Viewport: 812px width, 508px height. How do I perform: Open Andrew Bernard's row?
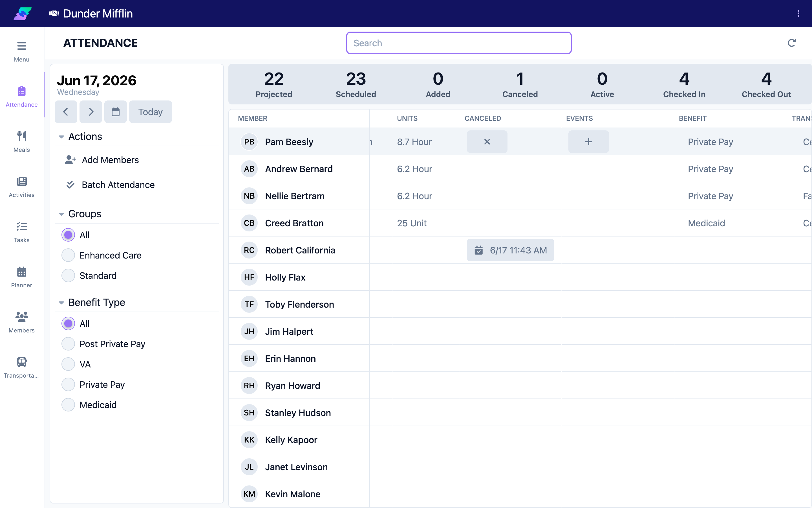pos(520,169)
